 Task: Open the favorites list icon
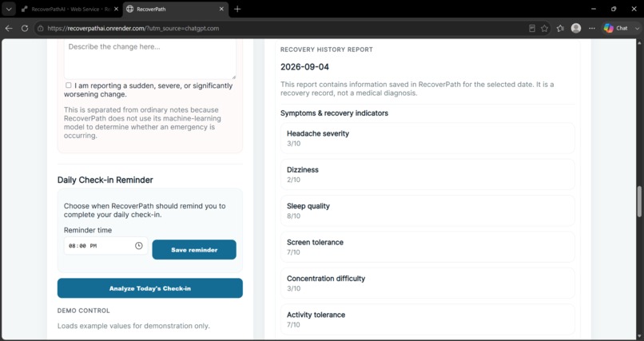[560, 28]
